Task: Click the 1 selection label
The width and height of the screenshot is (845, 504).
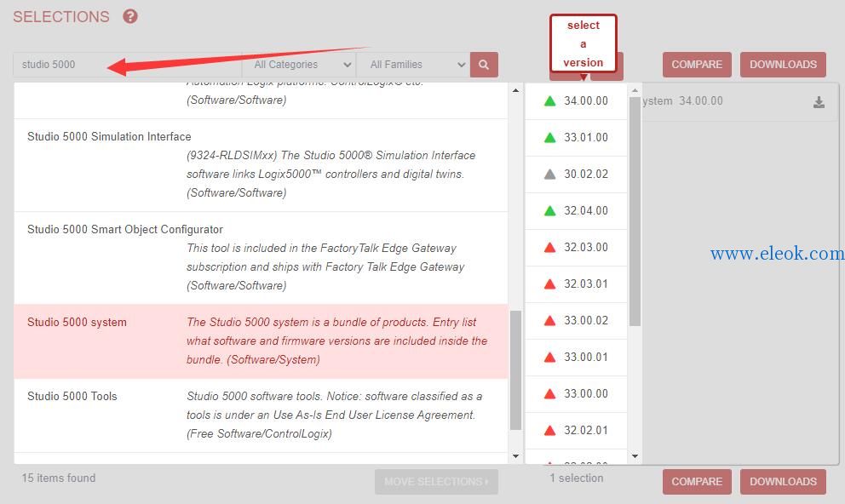Action: pyautogui.click(x=577, y=478)
